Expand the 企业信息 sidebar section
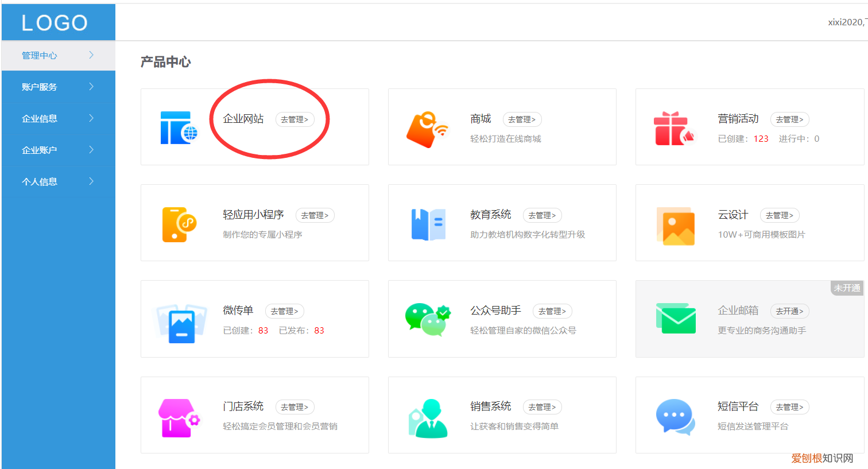The image size is (868, 469). point(39,118)
